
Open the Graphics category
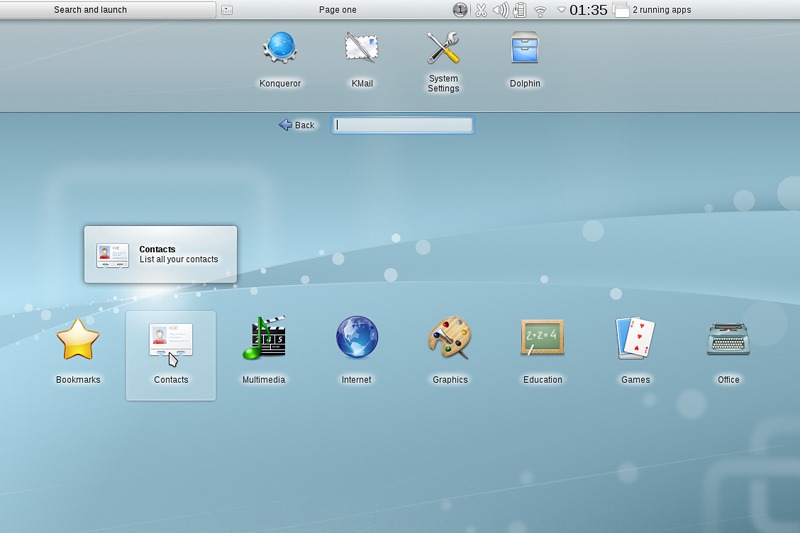coord(449,351)
